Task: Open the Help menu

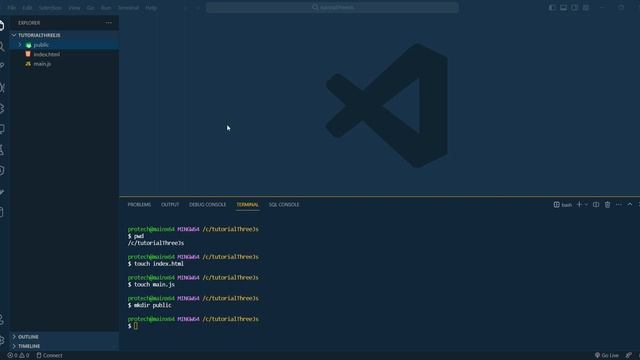Action: point(151,8)
